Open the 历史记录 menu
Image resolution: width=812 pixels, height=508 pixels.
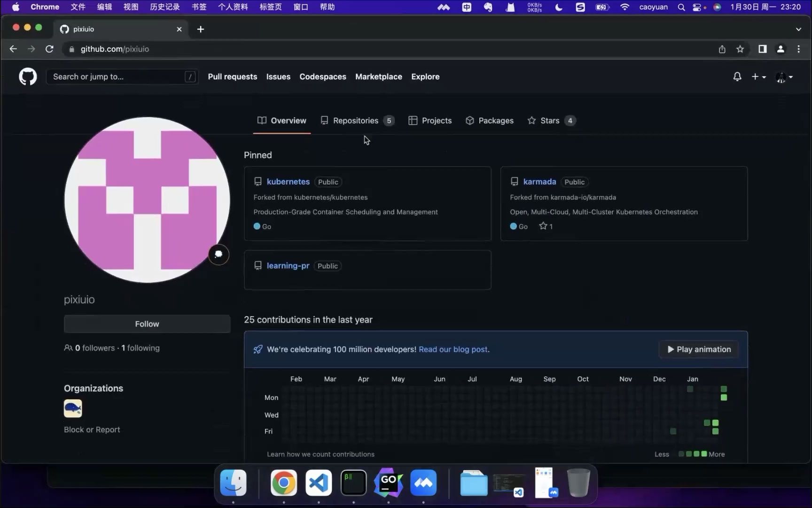click(165, 7)
